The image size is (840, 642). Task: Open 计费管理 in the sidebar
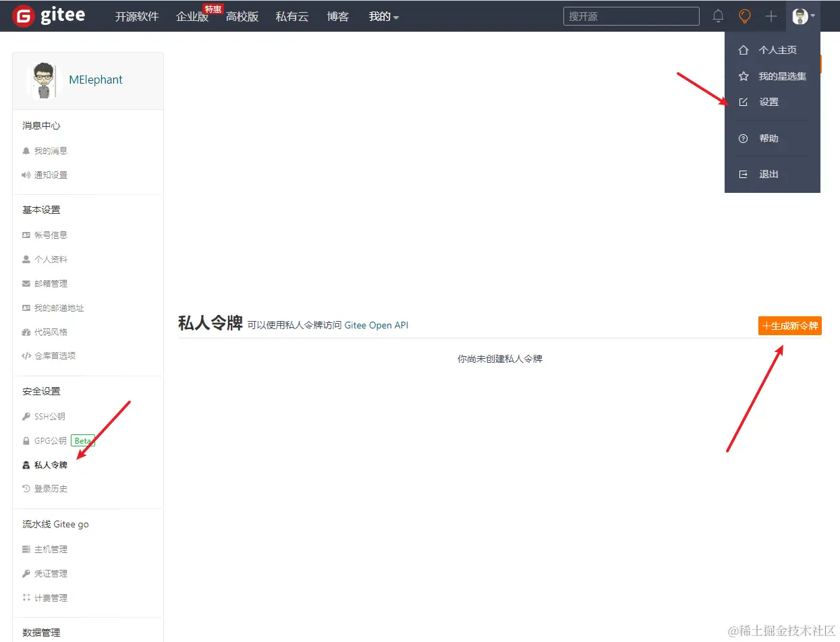51,598
